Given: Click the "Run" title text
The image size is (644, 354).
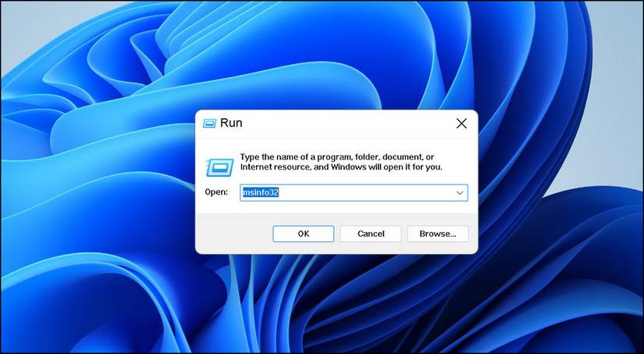Looking at the screenshot, I should pyautogui.click(x=231, y=123).
